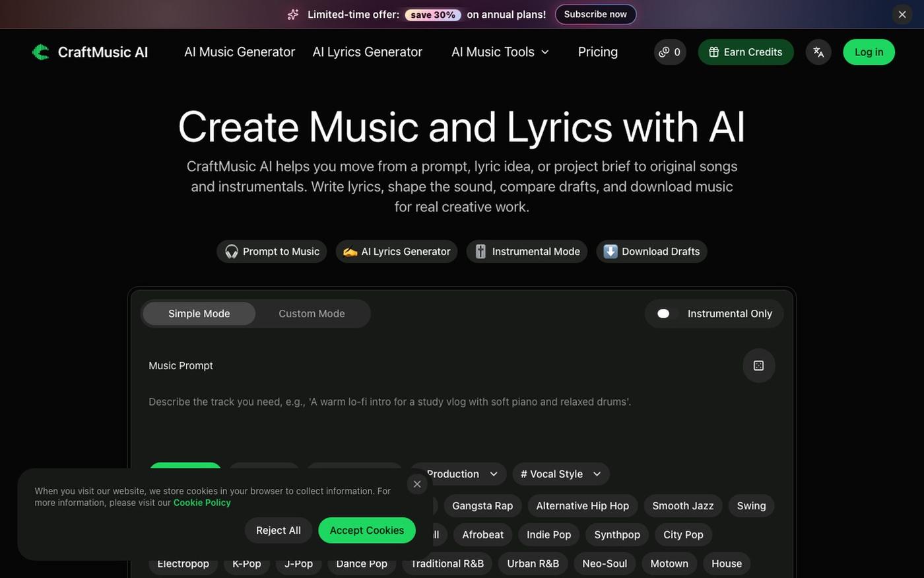This screenshot has width=924, height=578.
Task: Switch to Custom Mode tab
Action: [312, 314]
